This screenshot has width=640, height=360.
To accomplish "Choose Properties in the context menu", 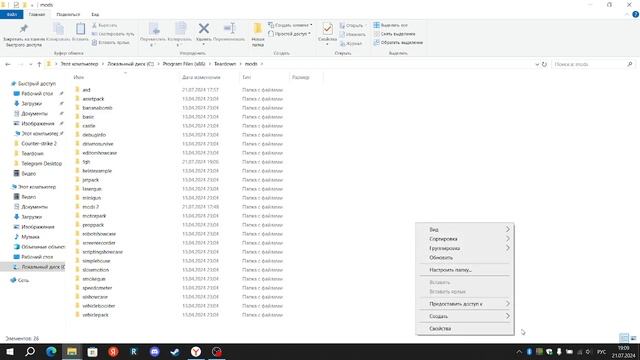I will pos(465,329).
